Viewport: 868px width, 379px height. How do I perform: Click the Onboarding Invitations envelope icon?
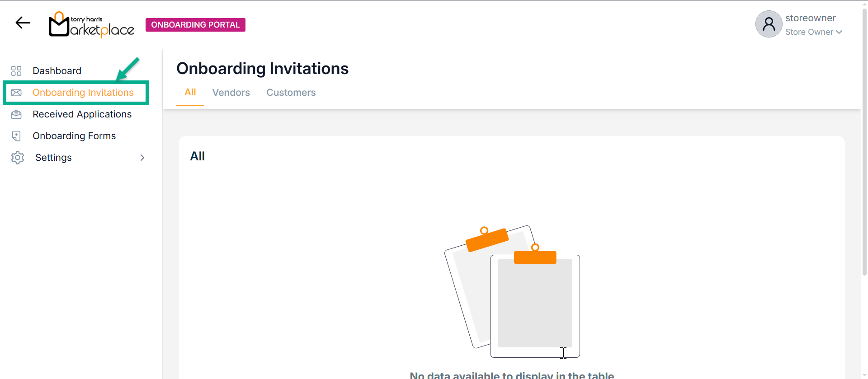[16, 93]
